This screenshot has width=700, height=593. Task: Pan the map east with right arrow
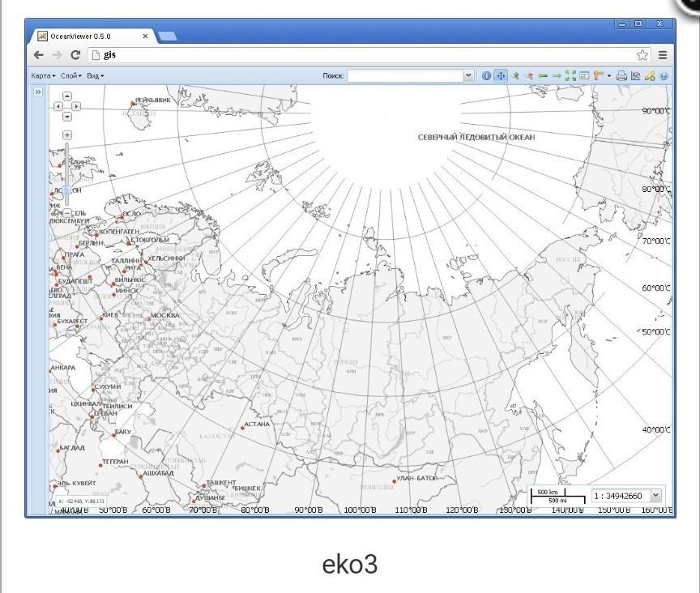point(76,106)
